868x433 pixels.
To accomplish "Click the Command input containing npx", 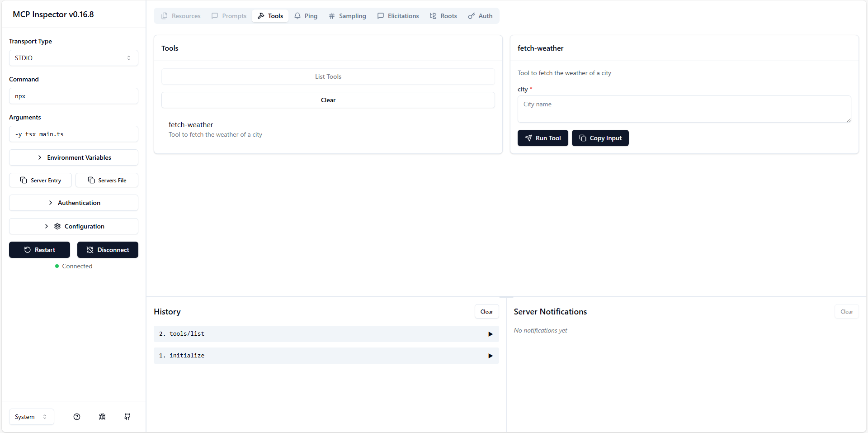I will 74,96.
